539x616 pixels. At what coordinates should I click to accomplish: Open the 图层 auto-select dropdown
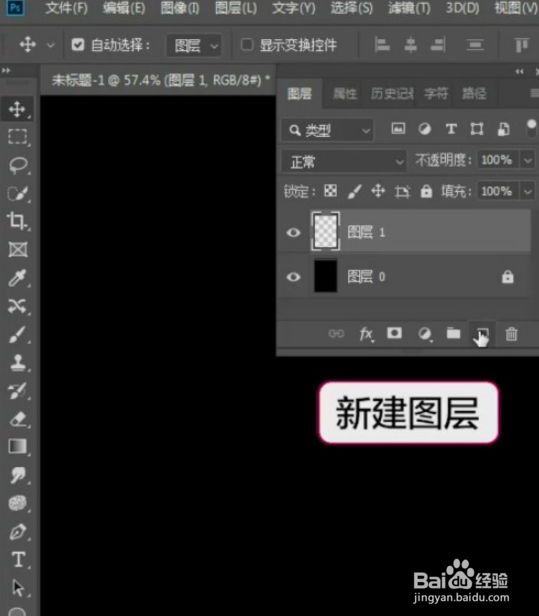click(194, 46)
